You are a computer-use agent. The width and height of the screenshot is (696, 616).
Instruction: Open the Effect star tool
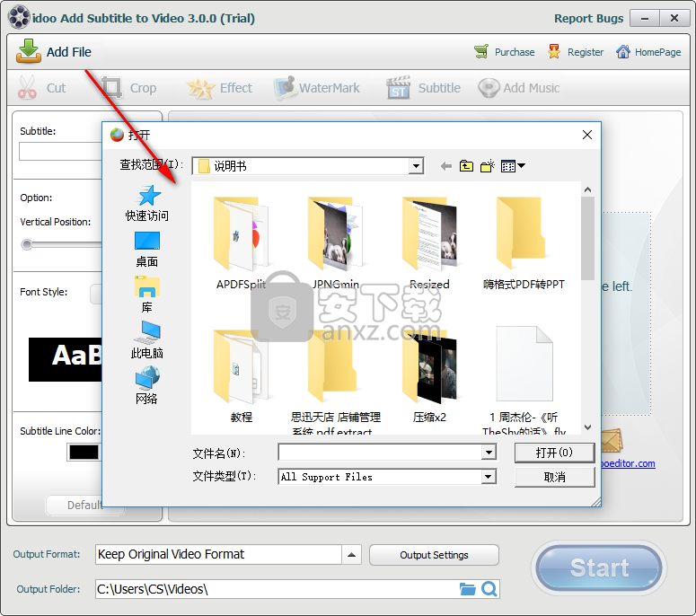pyautogui.click(x=200, y=88)
